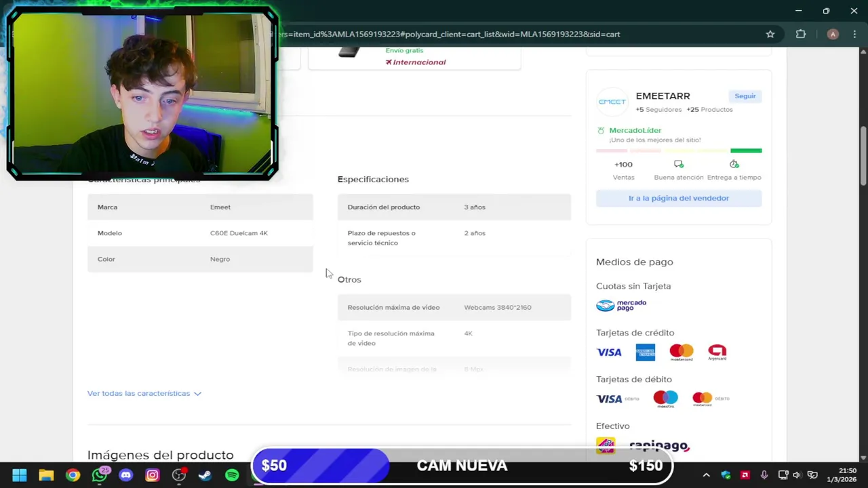This screenshot has height=488, width=868.
Task: Click the MercadoLíder medal icon
Action: 601,130
